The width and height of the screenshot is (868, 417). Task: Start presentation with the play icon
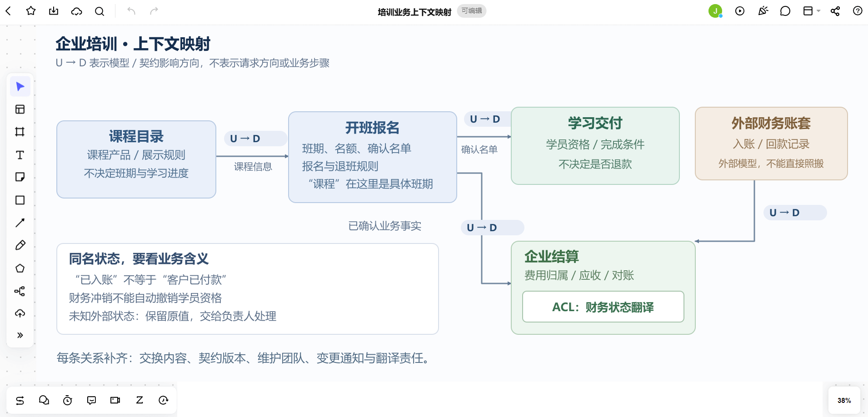pyautogui.click(x=740, y=11)
